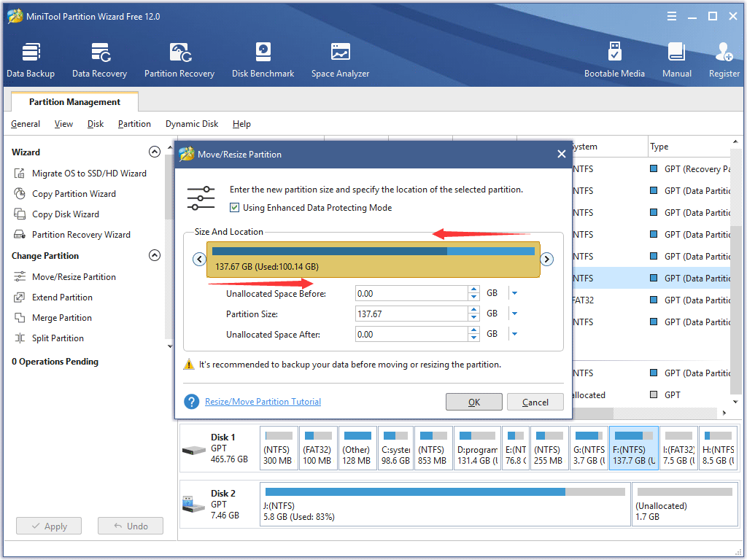Open the Help menu

pyautogui.click(x=241, y=124)
